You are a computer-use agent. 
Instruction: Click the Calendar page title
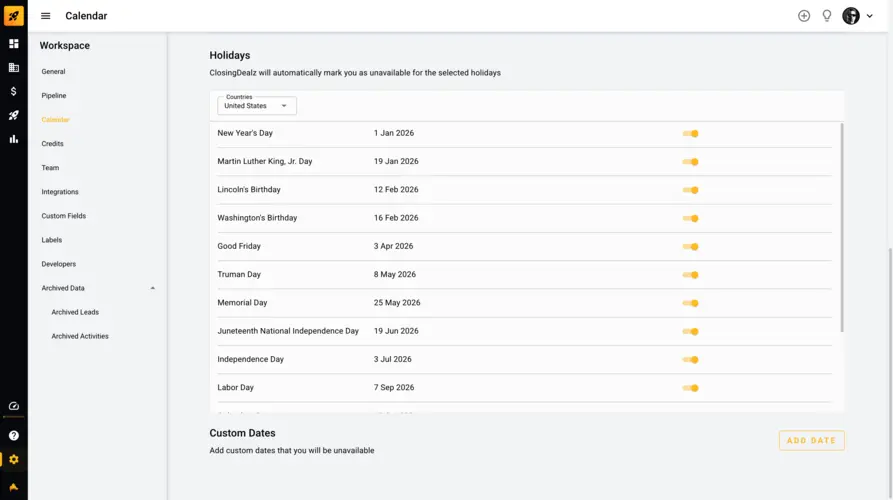tap(86, 16)
